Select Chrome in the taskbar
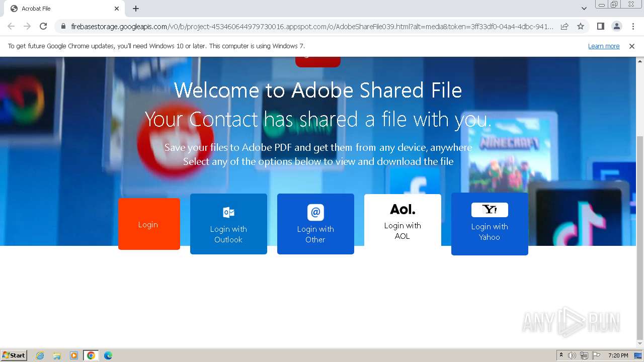 91,355
